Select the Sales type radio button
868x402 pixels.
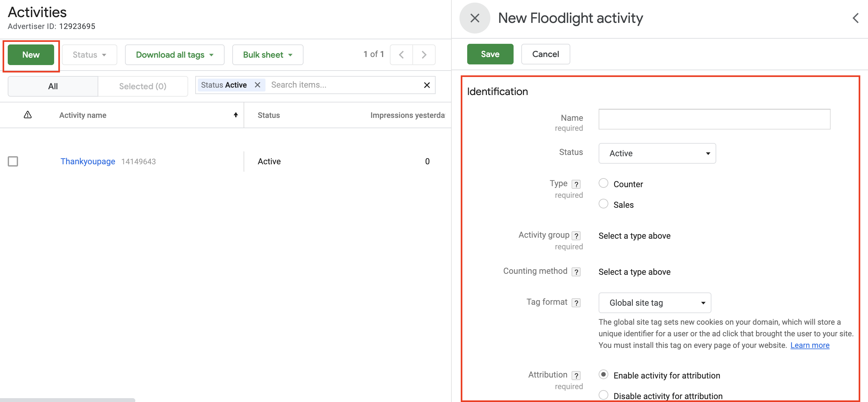[603, 204]
